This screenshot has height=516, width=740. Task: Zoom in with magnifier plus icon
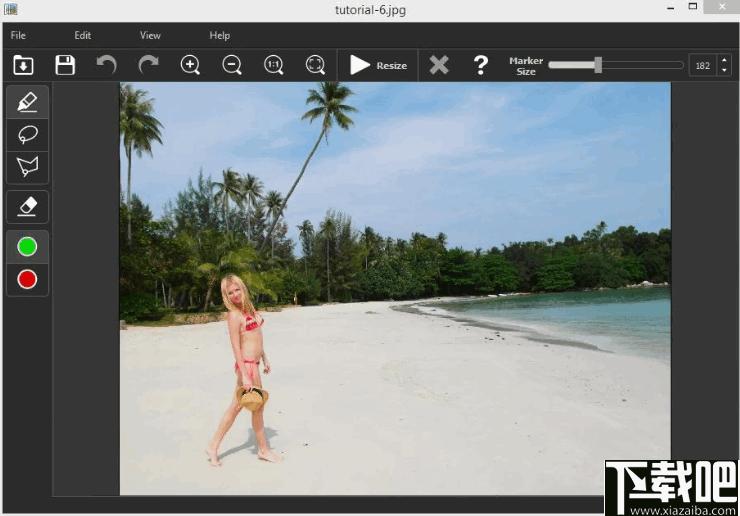[x=190, y=65]
